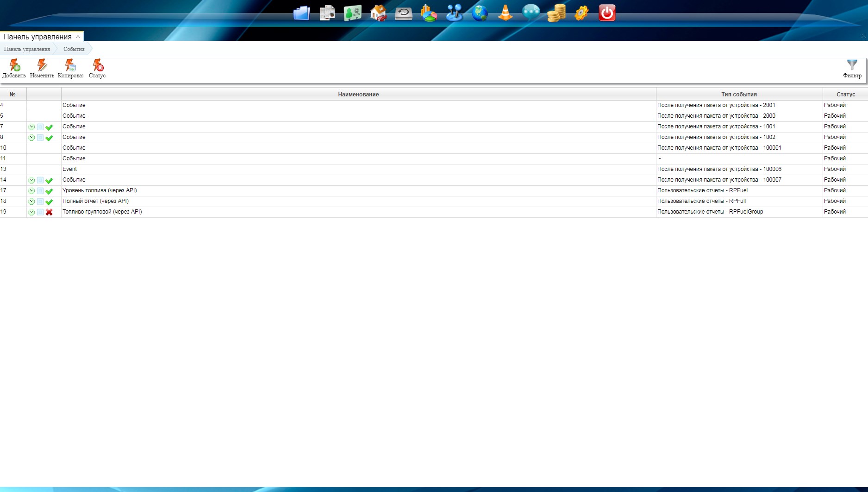Click the Изменить button

pos(42,69)
